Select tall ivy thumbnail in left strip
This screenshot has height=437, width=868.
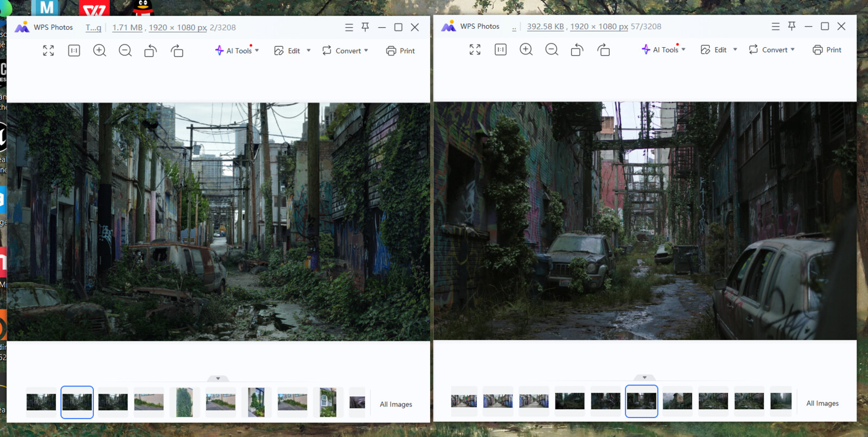click(184, 402)
